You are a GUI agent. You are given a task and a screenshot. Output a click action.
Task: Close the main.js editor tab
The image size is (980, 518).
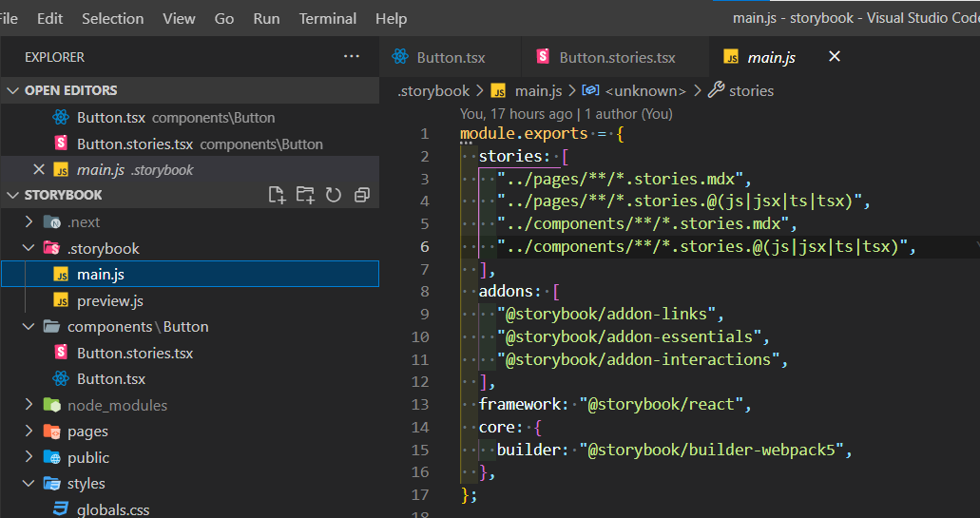[x=835, y=57]
